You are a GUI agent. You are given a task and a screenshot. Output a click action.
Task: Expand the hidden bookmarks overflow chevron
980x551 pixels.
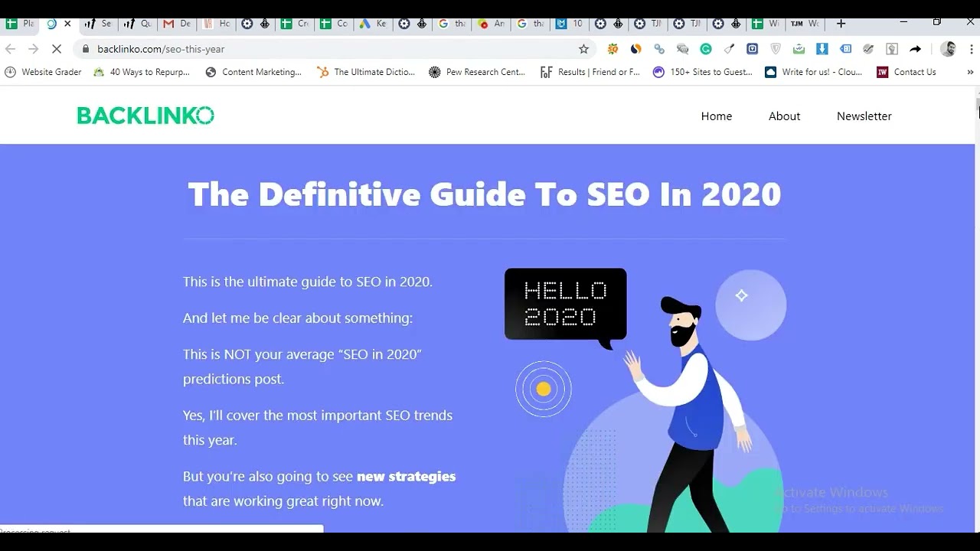pos(970,72)
